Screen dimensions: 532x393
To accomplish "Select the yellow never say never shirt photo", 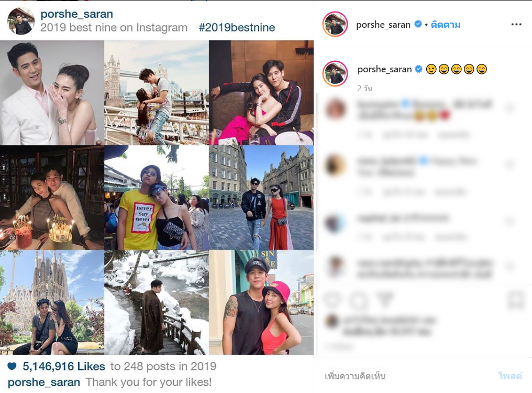I will click(157, 198).
